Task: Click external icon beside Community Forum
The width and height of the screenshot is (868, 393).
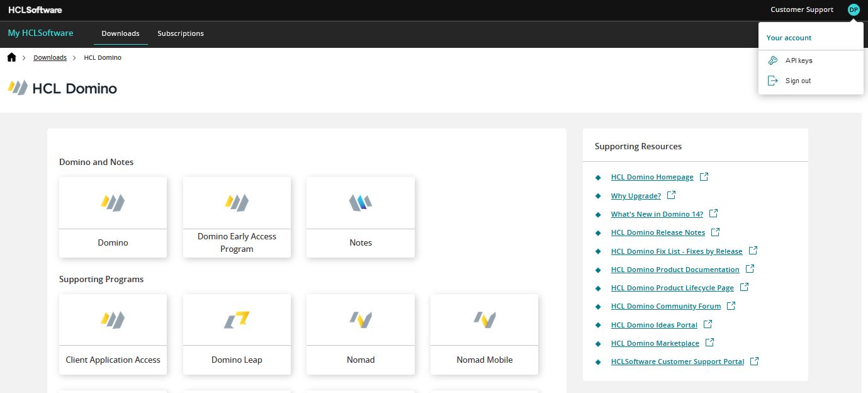Action: (x=731, y=306)
